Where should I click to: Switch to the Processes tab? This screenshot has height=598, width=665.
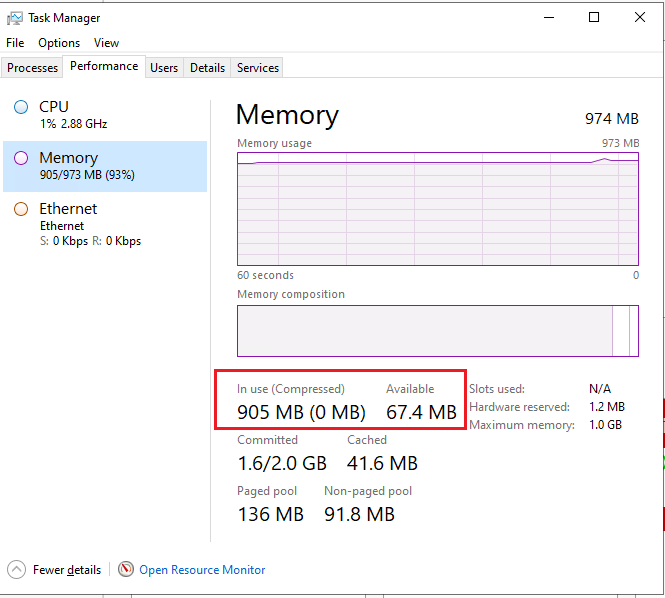tap(33, 68)
